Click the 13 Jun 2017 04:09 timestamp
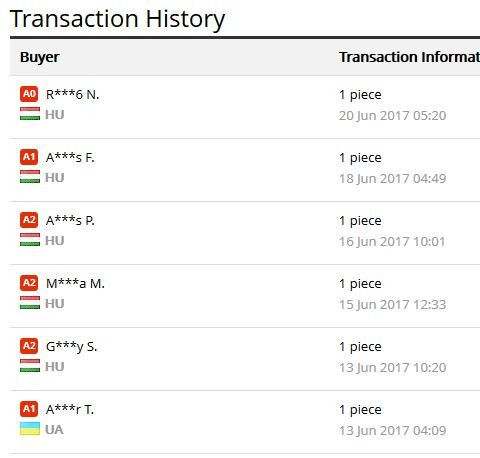Image resolution: width=480 pixels, height=458 pixels. [392, 431]
